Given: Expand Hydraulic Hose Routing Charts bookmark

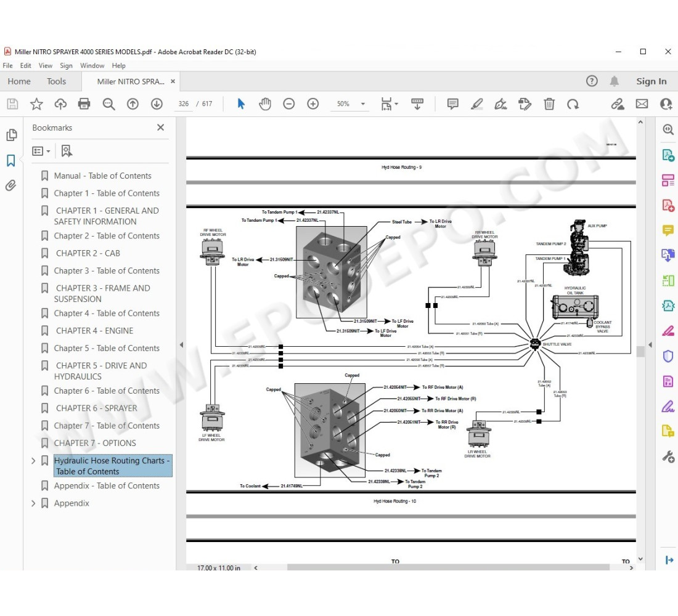Looking at the screenshot, I should click(33, 461).
